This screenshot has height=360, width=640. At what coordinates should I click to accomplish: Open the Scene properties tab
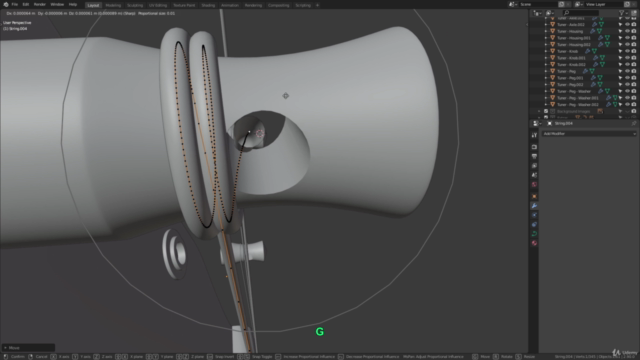[534, 175]
